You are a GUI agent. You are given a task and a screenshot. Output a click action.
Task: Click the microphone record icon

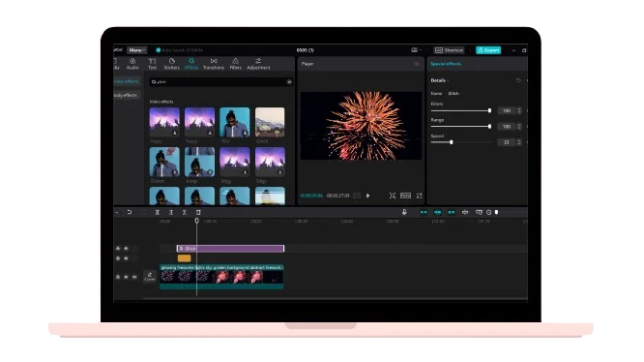pos(404,212)
